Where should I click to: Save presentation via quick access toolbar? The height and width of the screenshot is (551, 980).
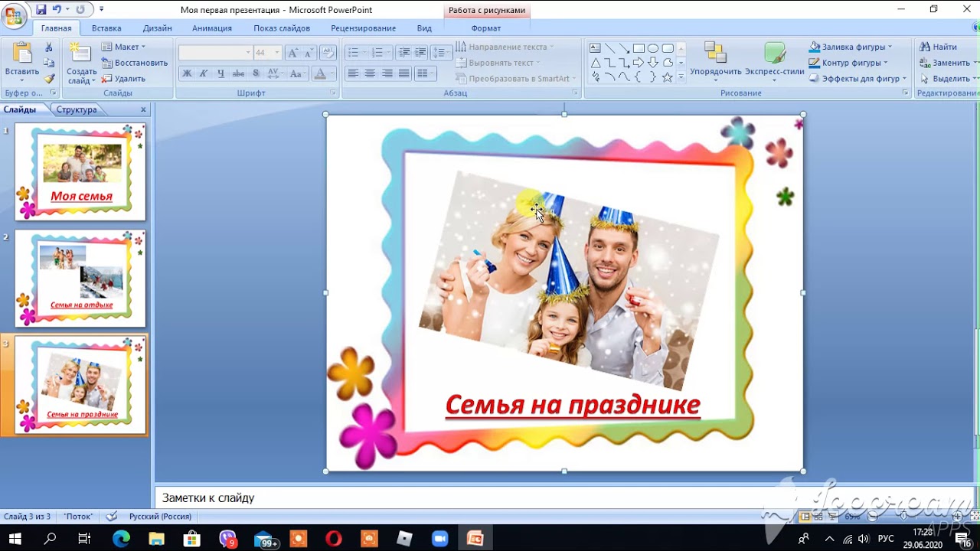[x=41, y=9]
